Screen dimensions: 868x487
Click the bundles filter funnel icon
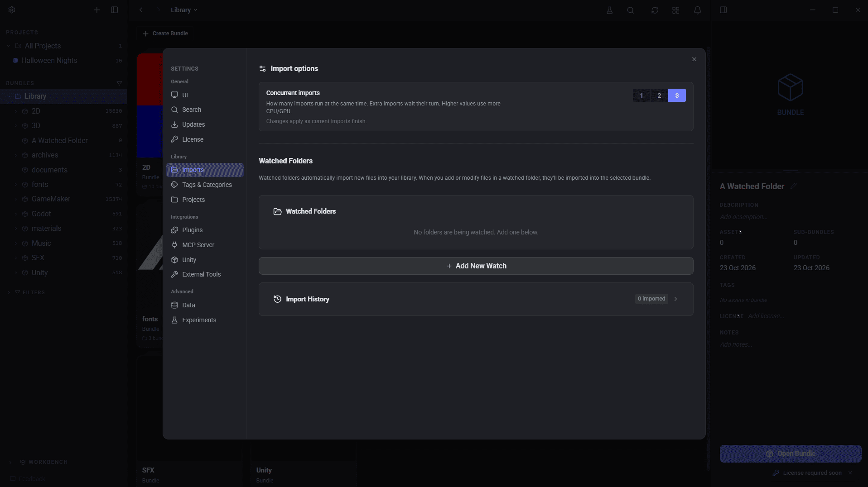(x=119, y=83)
